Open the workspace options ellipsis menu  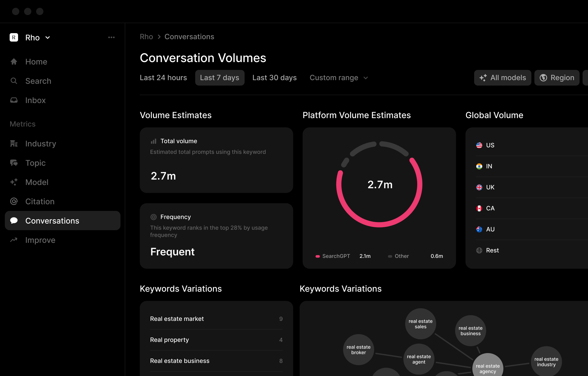(x=111, y=37)
